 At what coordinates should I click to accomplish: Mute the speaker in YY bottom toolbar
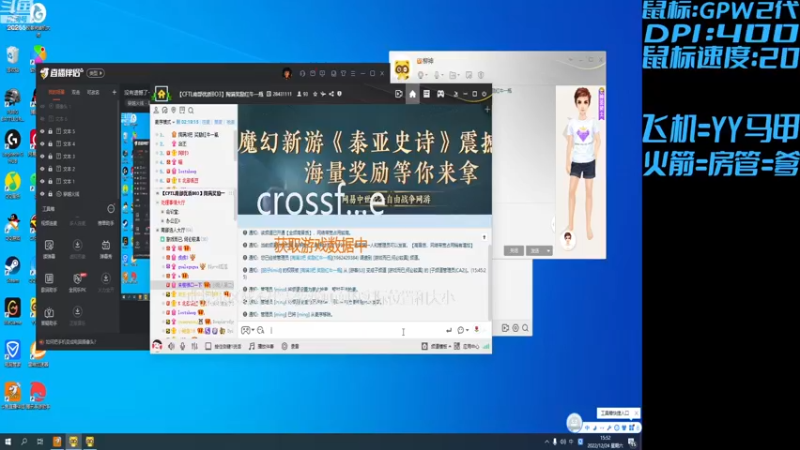coord(171,346)
